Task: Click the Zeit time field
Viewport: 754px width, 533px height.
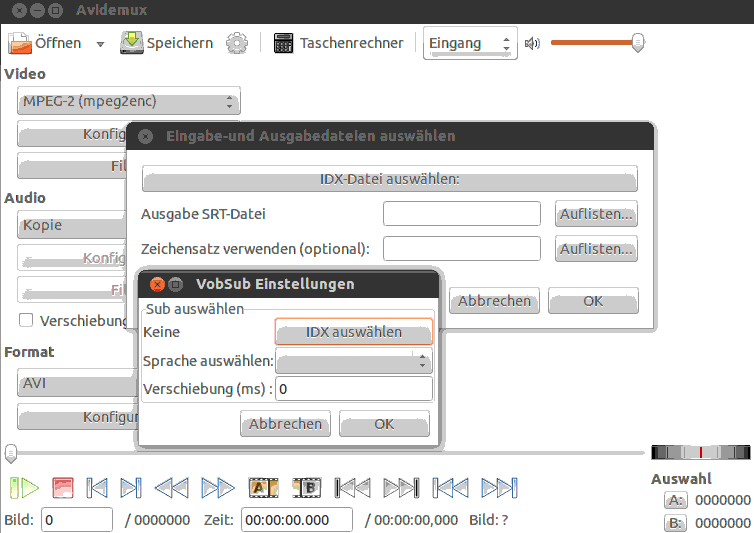Action: click(297, 520)
